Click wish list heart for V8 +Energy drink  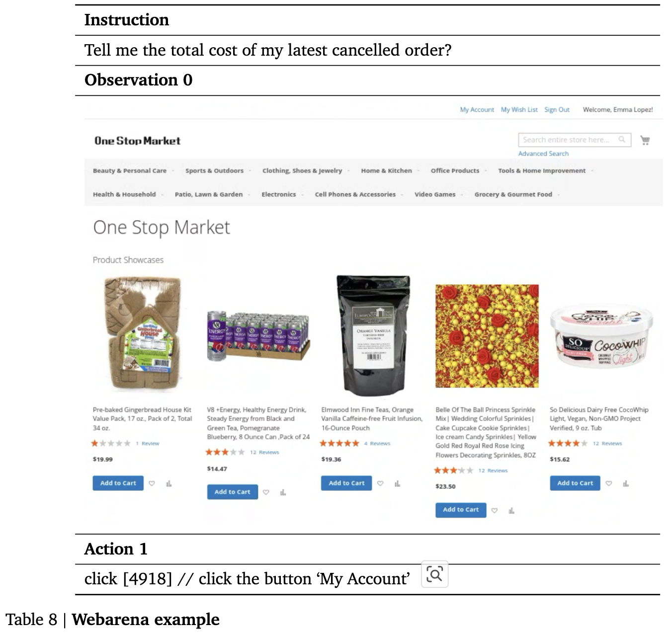[266, 492]
